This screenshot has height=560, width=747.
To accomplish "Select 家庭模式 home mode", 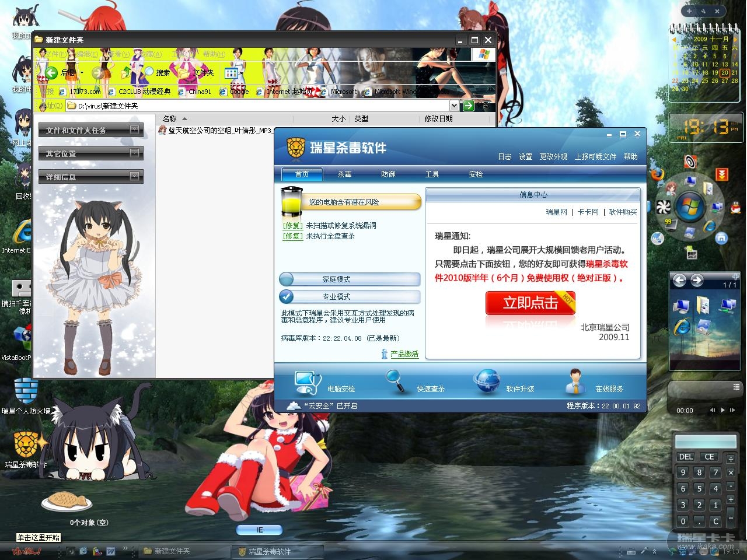I will coord(350,279).
